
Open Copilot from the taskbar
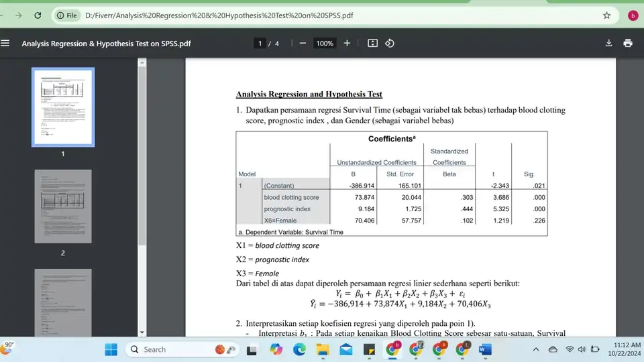click(x=276, y=350)
